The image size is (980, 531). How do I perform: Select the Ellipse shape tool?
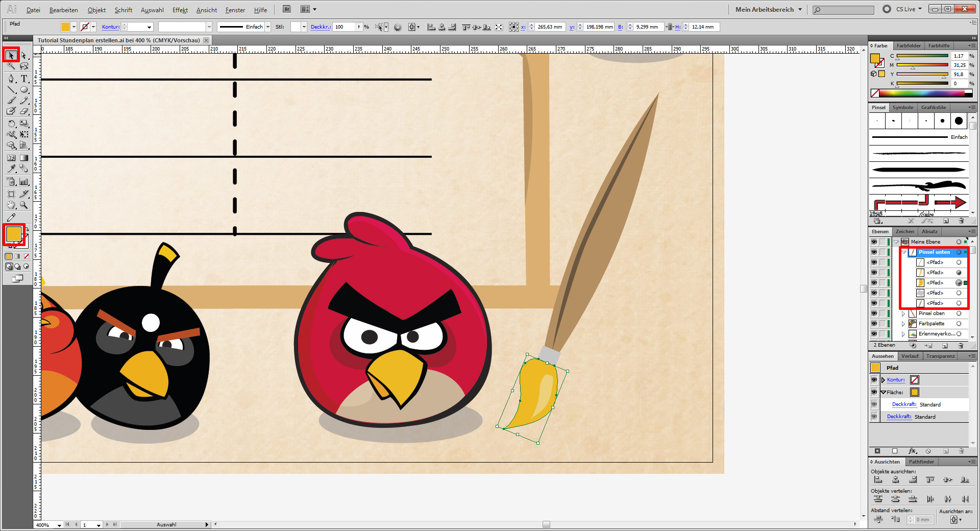click(24, 90)
